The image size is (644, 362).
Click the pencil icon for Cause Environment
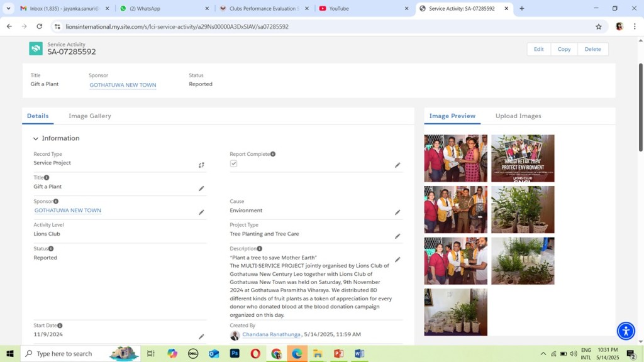(x=397, y=212)
